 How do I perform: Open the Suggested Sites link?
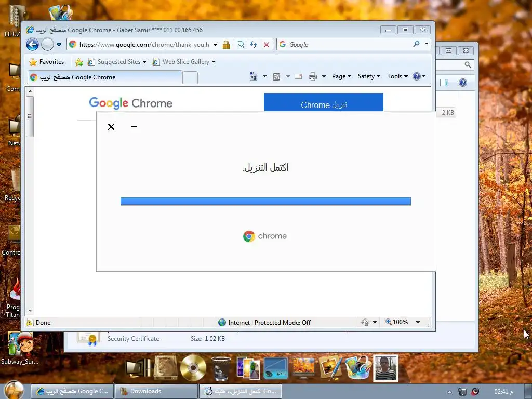pyautogui.click(x=117, y=62)
